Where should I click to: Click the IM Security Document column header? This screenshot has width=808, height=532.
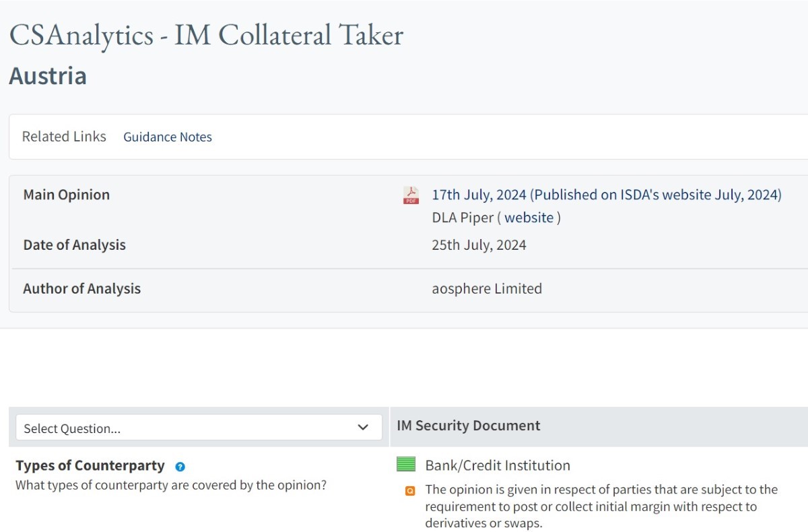coord(469,426)
